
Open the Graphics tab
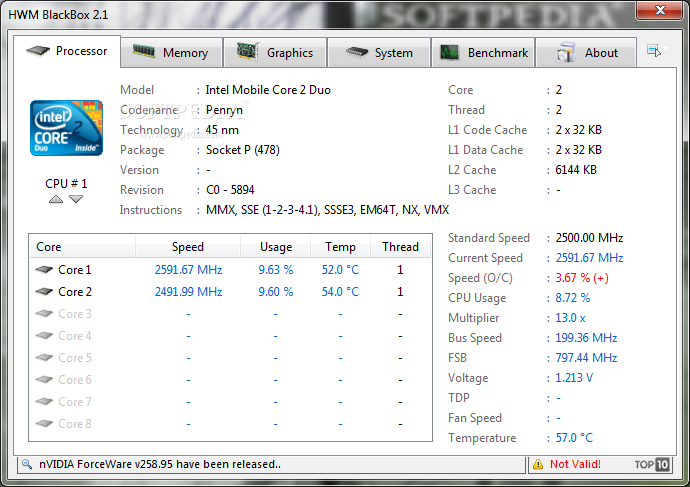tap(275, 53)
